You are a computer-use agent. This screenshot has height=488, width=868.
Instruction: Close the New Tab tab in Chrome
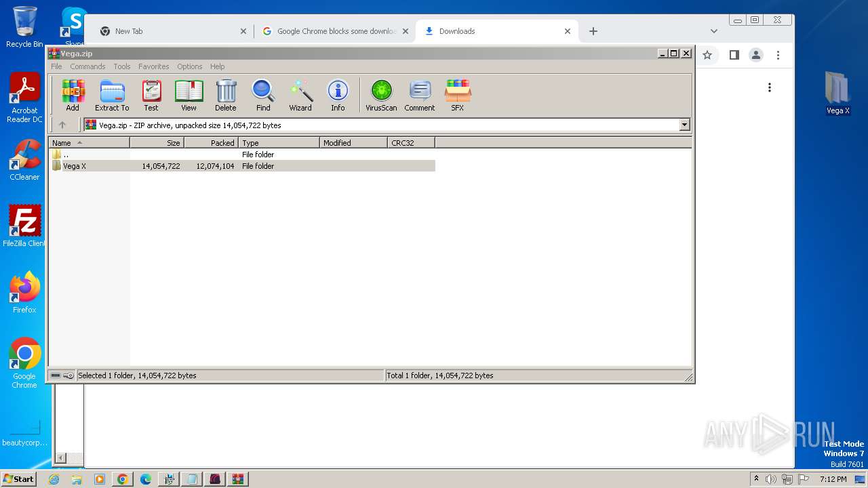pyautogui.click(x=243, y=31)
